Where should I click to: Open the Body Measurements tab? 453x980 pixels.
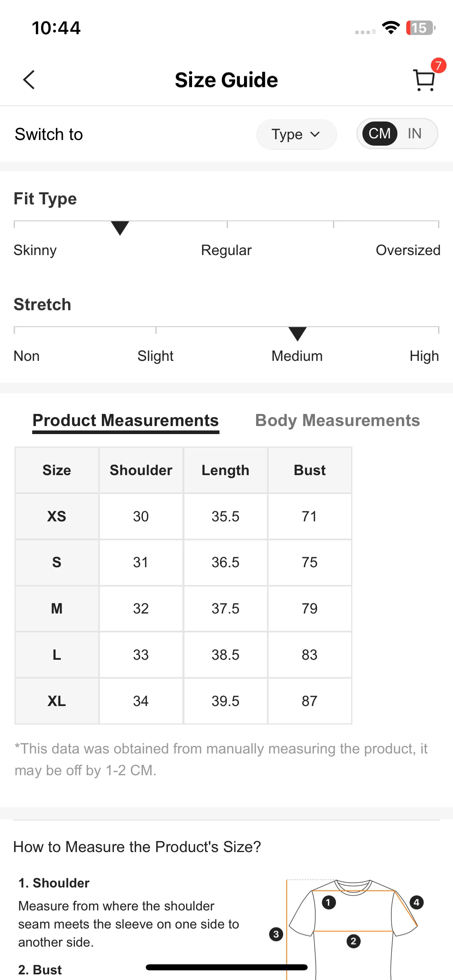(337, 420)
